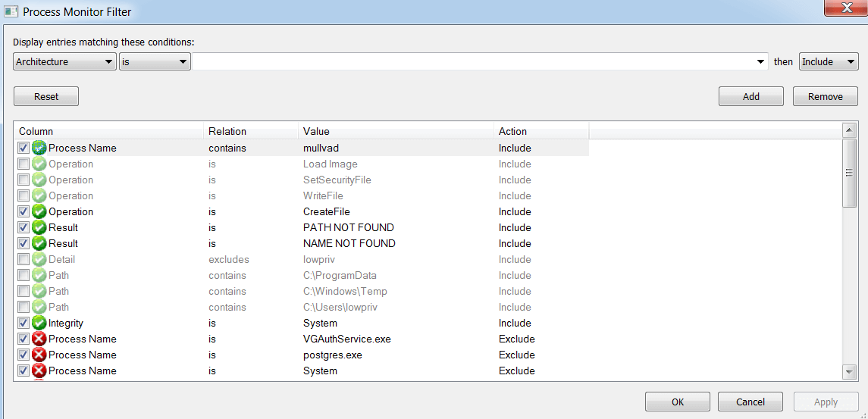Enable the Operation is WriteFile filter
868x419 pixels.
tap(24, 195)
